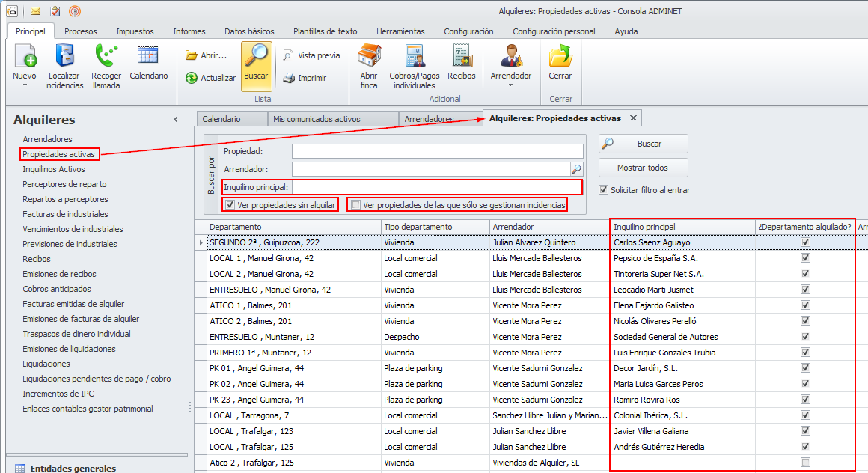This screenshot has height=473, width=868.
Task: Click the Nuevo document icon
Action: tap(25, 57)
